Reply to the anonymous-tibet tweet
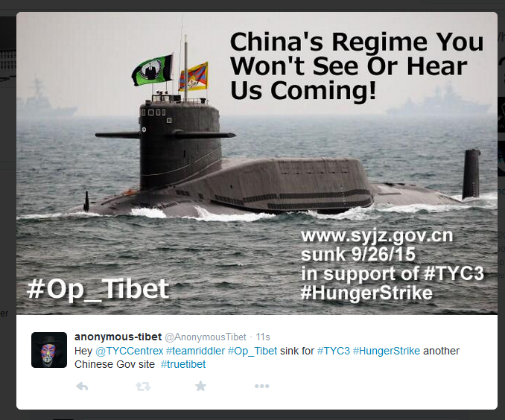 coord(82,386)
